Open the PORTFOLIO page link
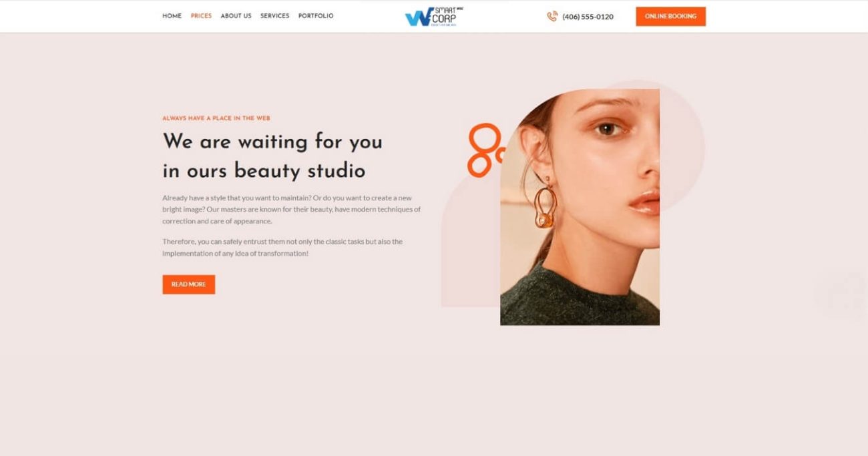The height and width of the screenshot is (456, 868). coord(316,16)
